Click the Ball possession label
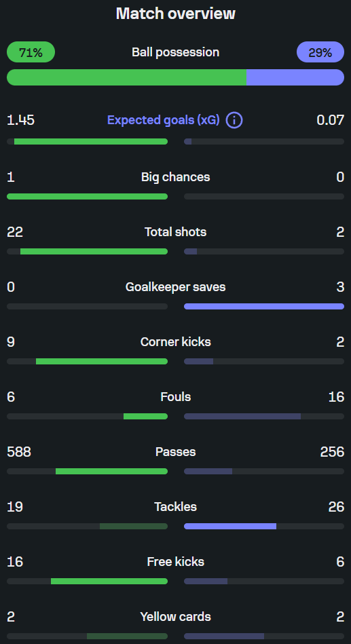The width and height of the screenshot is (351, 644). 175,52
